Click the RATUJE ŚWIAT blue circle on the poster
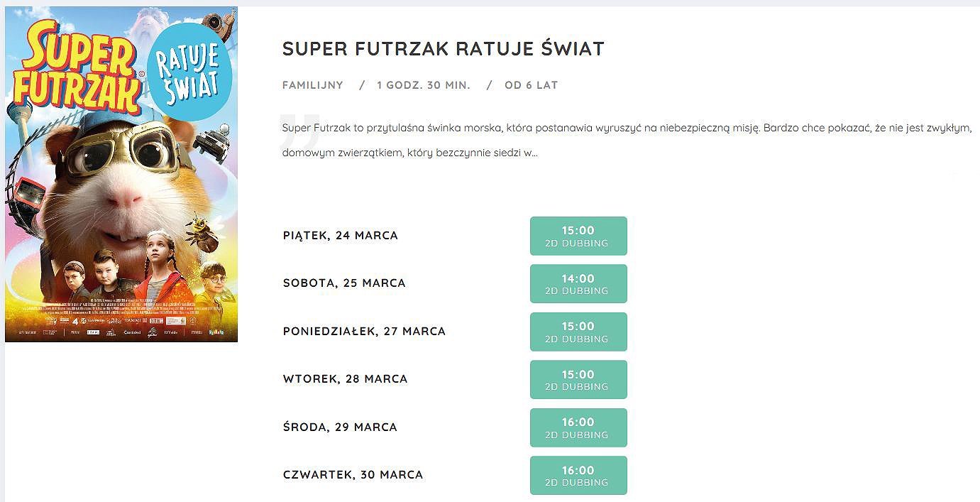980x502 pixels. (189, 73)
